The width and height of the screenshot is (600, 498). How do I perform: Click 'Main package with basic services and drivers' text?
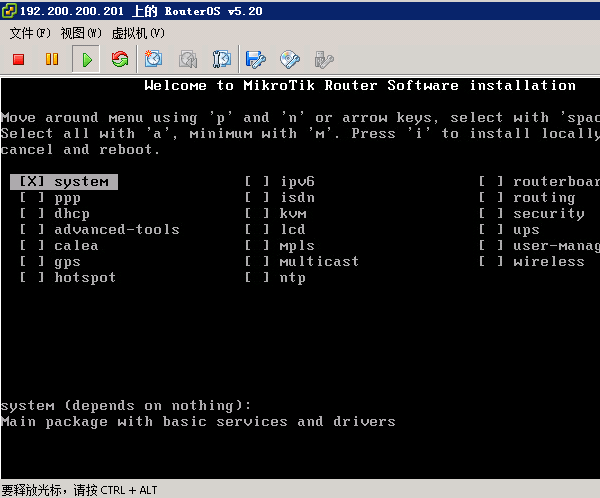point(198,421)
